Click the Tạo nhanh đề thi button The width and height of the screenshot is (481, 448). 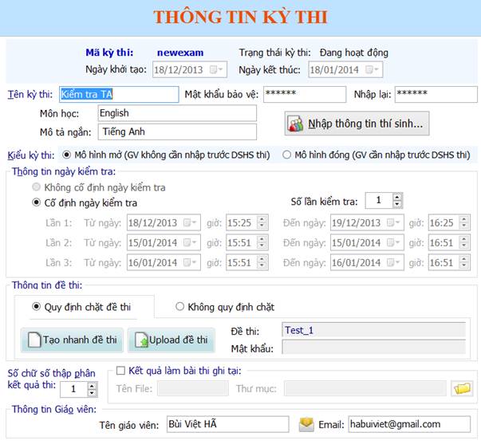pos(72,340)
